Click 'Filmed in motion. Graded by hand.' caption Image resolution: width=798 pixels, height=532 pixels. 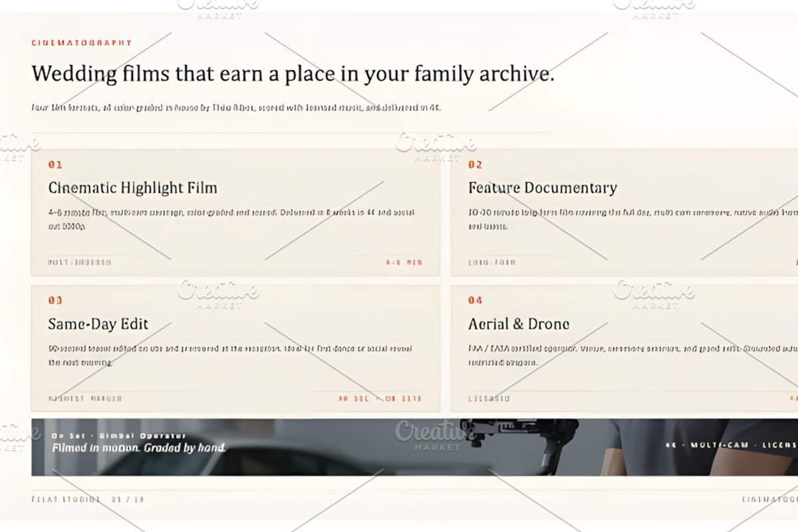pos(139,448)
